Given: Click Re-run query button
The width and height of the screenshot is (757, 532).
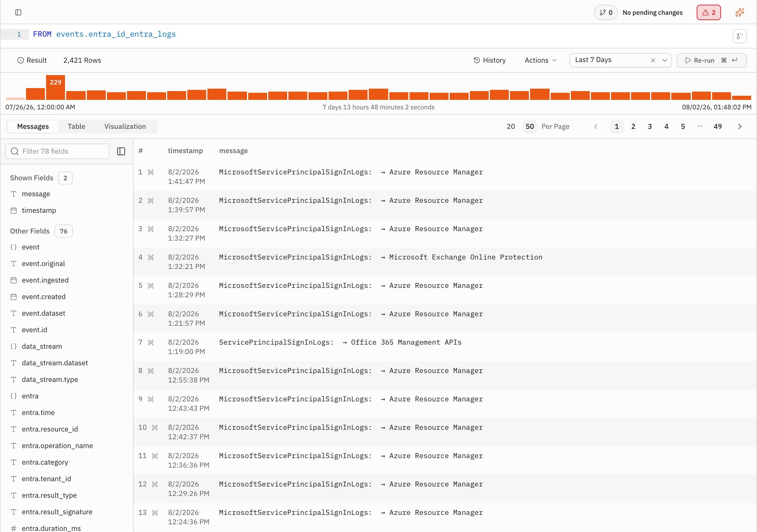Looking at the screenshot, I should point(711,60).
